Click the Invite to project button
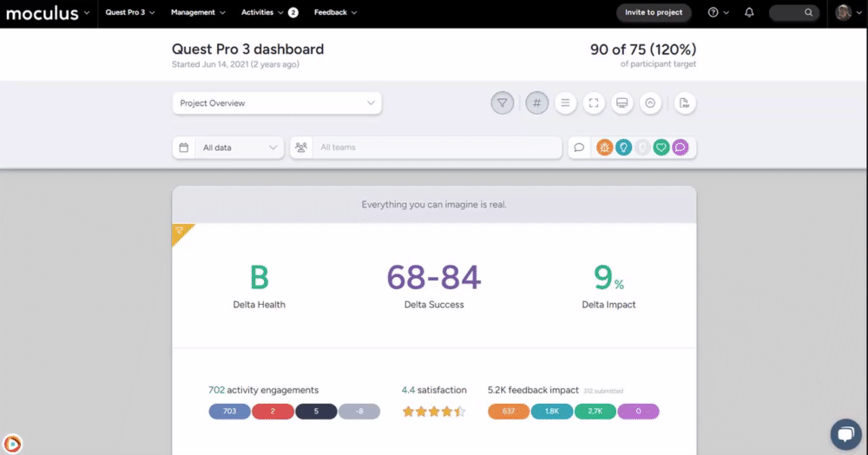The image size is (868, 455). 654,13
